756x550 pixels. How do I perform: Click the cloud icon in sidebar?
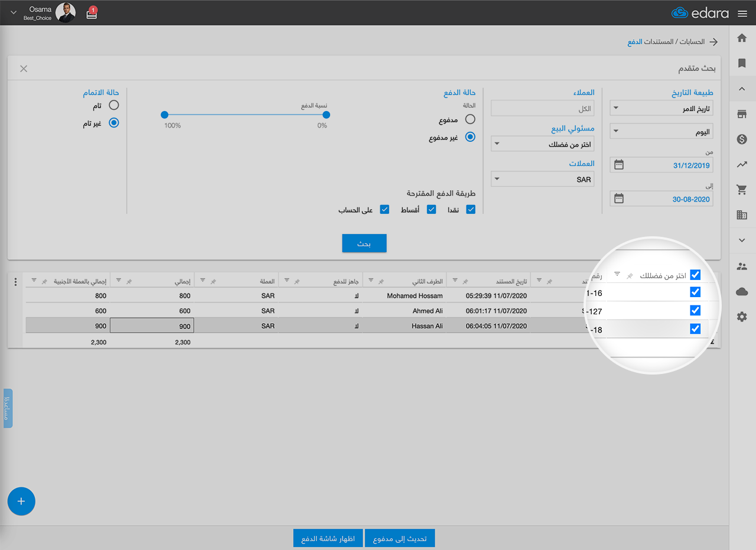coord(742,291)
